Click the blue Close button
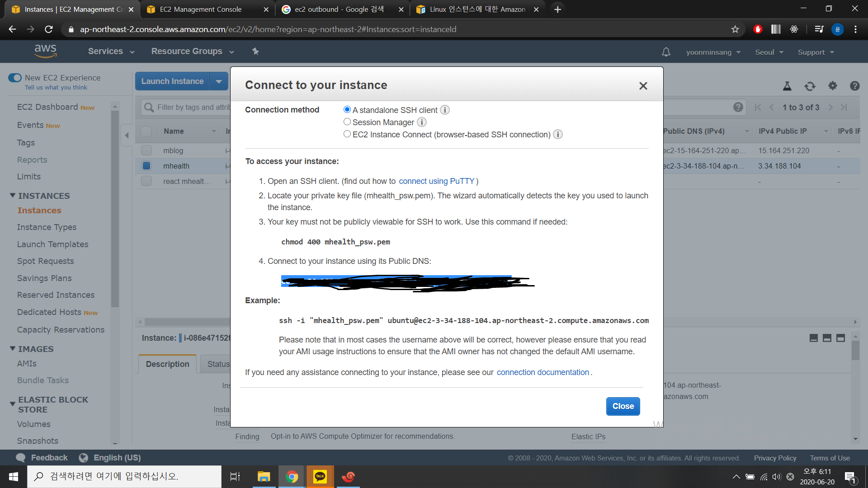Image resolution: width=868 pixels, height=488 pixels. (x=623, y=406)
